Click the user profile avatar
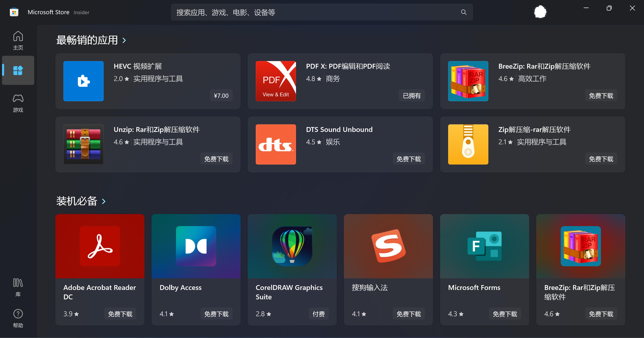Screen dimensions: 644x338 tap(540, 12)
